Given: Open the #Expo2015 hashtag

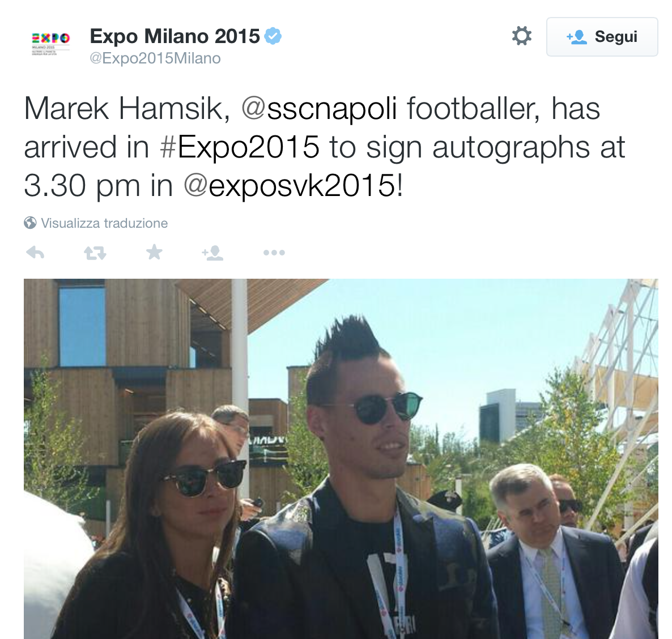Looking at the screenshot, I should tap(239, 147).
